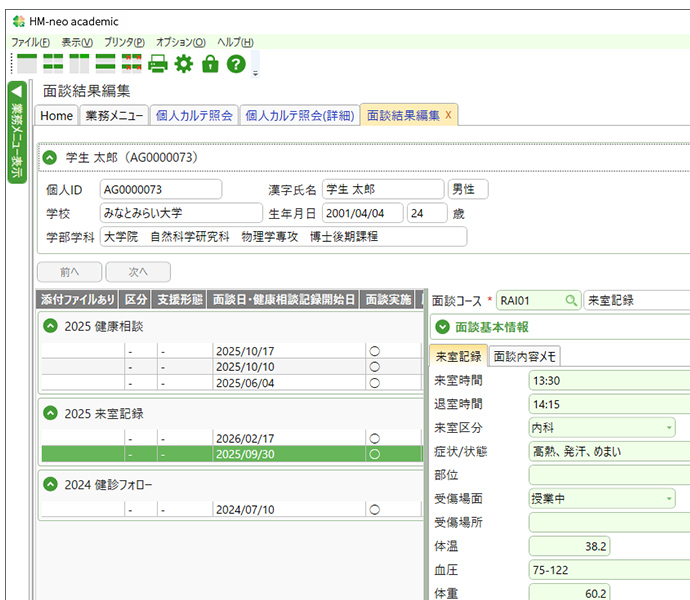Click the 次へ button
The width and height of the screenshot is (690, 600).
tap(138, 272)
